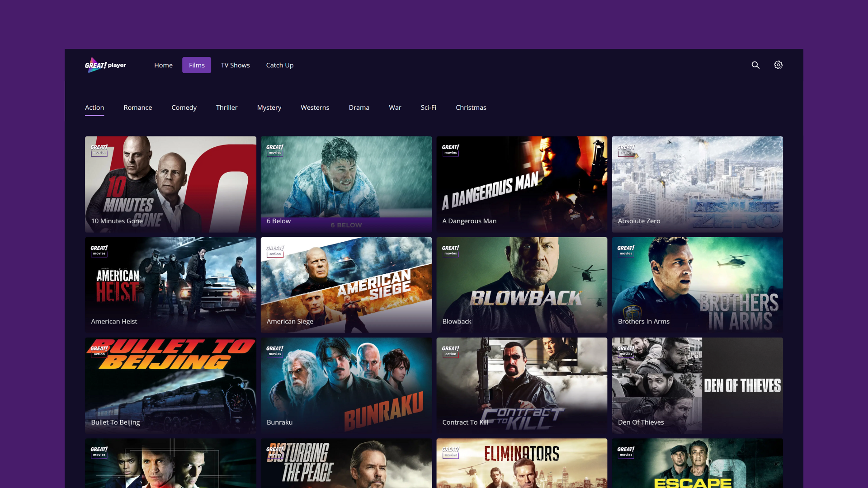Browse the Westerns genre
The width and height of the screenshot is (868, 488).
[x=315, y=108]
